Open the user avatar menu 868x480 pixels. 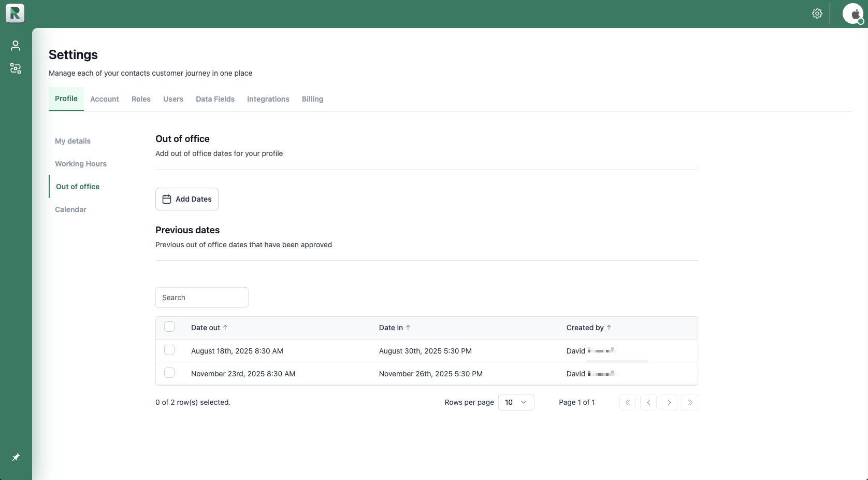click(853, 13)
